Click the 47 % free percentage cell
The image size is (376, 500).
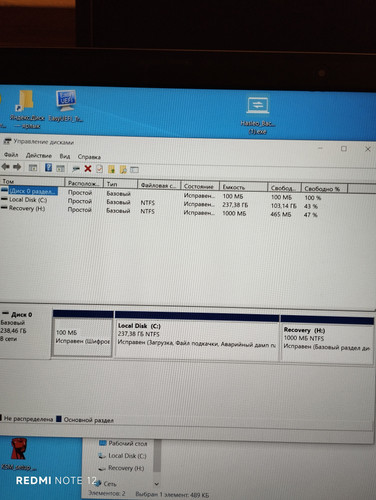[311, 215]
